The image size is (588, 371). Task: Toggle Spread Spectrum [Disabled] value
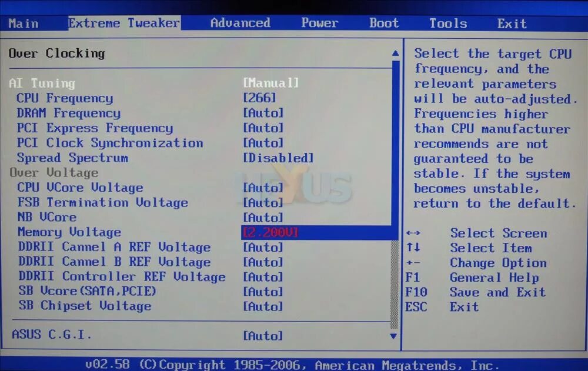278,158
